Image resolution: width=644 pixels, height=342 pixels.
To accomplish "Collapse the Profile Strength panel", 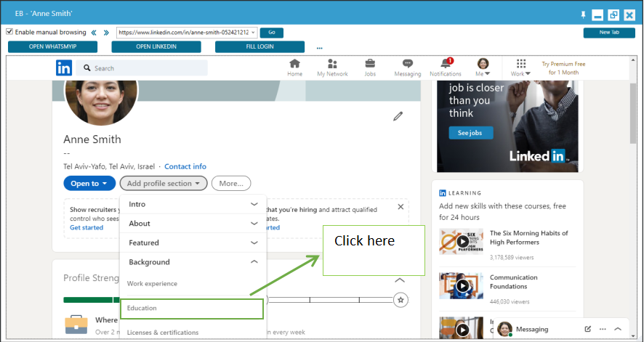I will (400, 280).
